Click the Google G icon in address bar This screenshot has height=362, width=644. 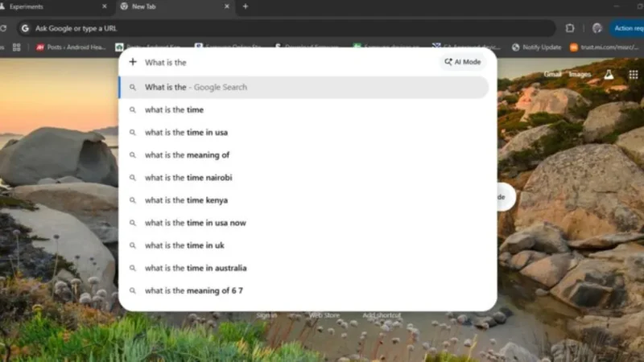pyautogui.click(x=25, y=28)
